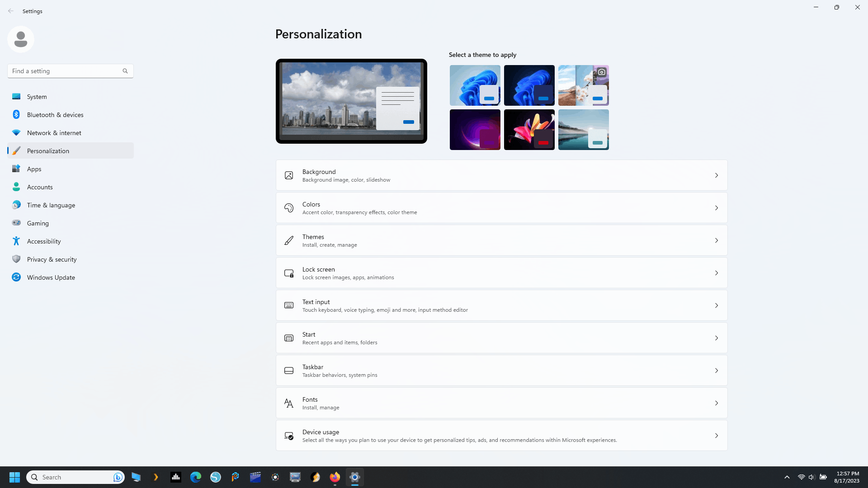868x488 pixels.
Task: Open the Device usage settings
Action: pos(501,436)
